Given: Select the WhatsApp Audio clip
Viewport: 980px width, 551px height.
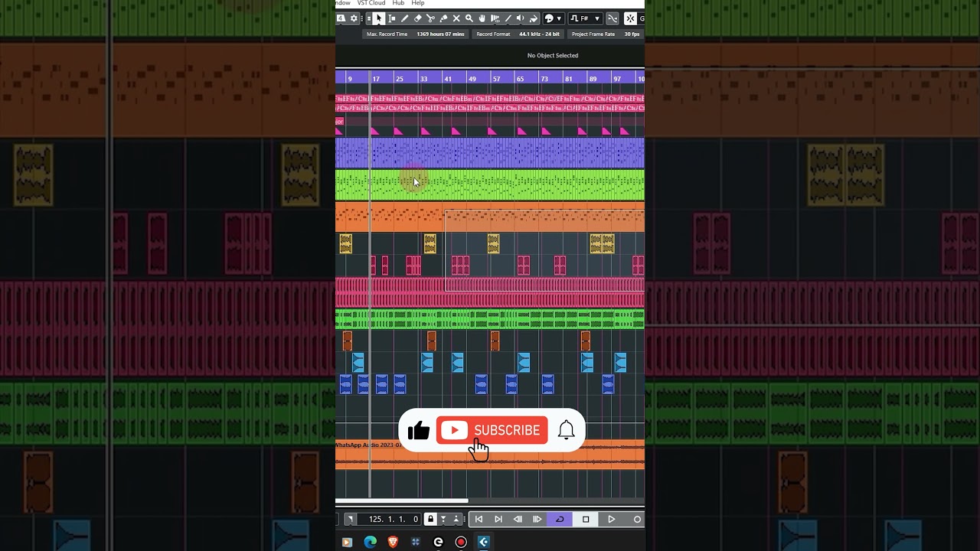Looking at the screenshot, I should pyautogui.click(x=490, y=453).
